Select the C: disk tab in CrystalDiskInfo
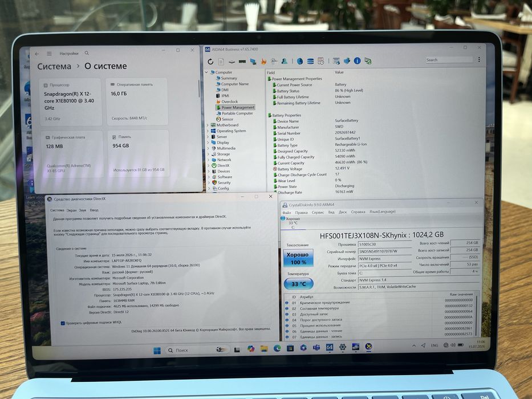 coord(293,223)
